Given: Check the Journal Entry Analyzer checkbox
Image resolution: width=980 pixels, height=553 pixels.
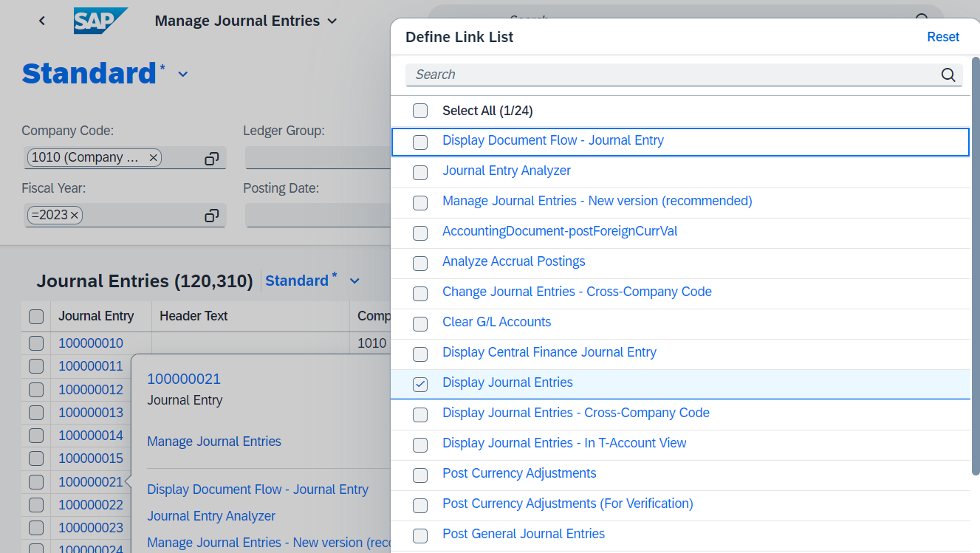Looking at the screenshot, I should click(420, 172).
